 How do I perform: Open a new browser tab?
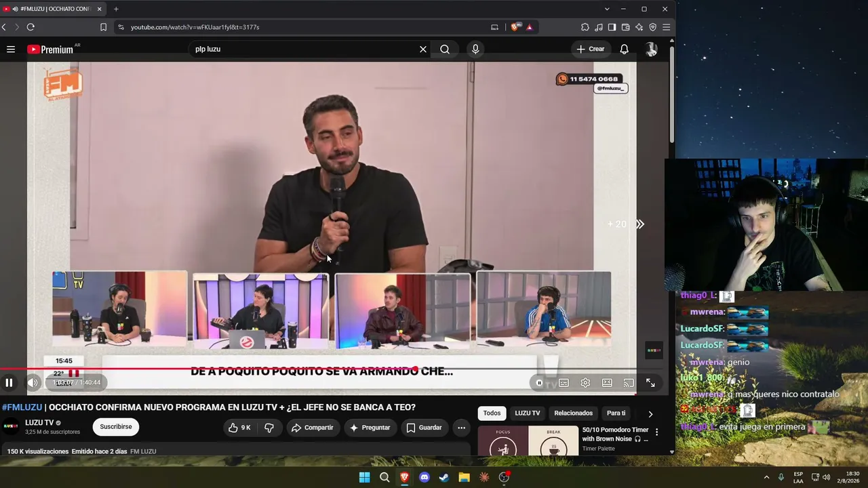pyautogui.click(x=116, y=9)
